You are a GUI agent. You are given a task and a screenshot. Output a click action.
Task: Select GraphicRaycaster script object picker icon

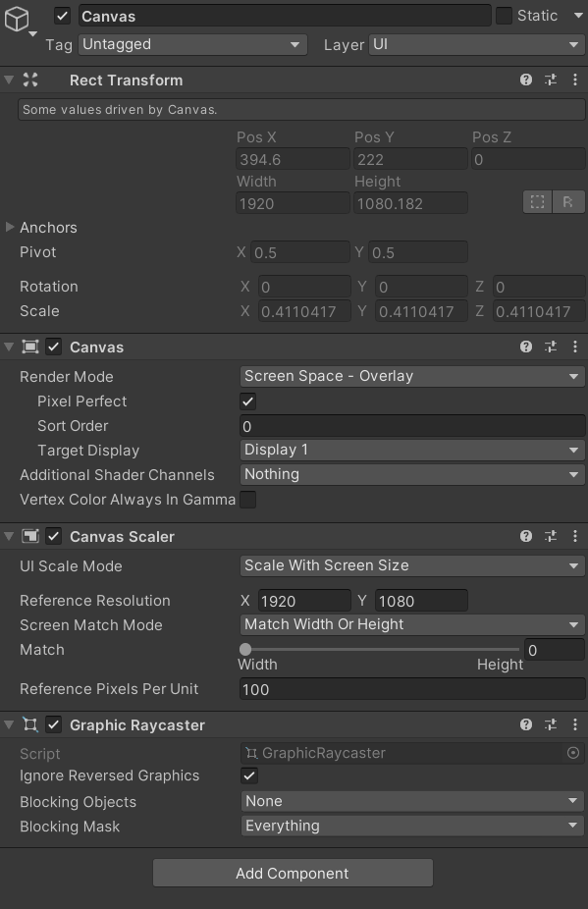click(573, 753)
